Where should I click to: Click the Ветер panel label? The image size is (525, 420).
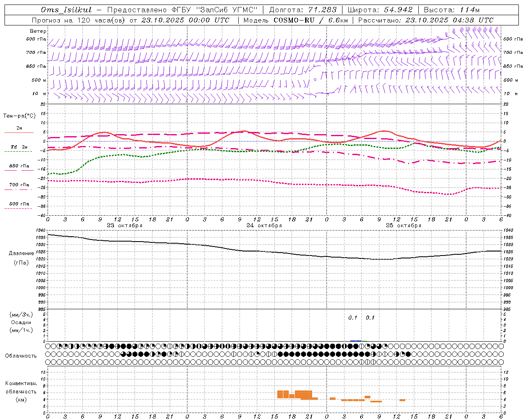38,31
